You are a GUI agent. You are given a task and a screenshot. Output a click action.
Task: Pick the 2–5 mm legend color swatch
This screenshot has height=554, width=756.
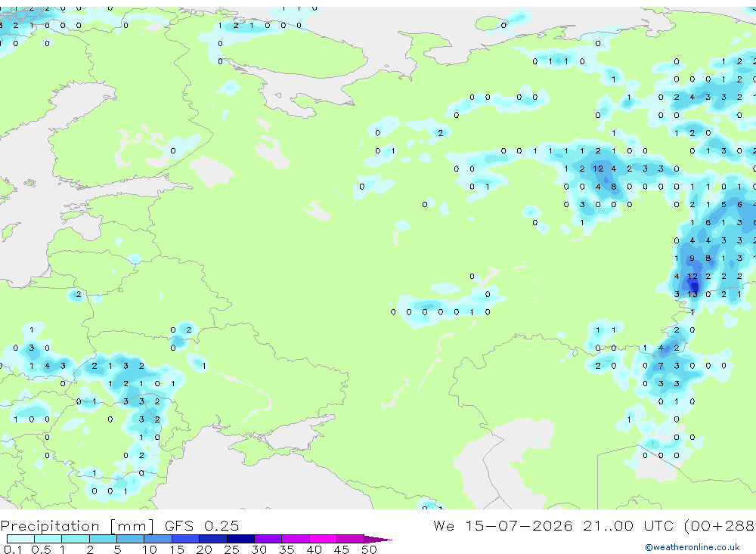click(x=103, y=539)
